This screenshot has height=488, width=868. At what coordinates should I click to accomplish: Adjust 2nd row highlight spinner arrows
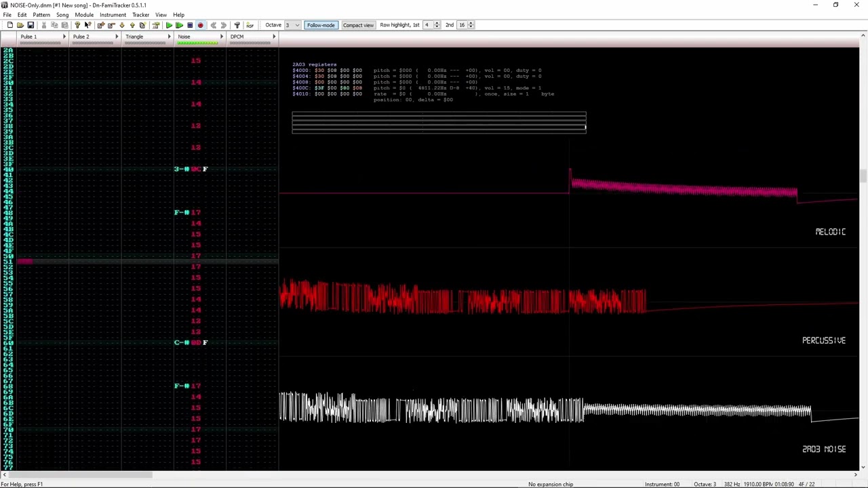[472, 25]
